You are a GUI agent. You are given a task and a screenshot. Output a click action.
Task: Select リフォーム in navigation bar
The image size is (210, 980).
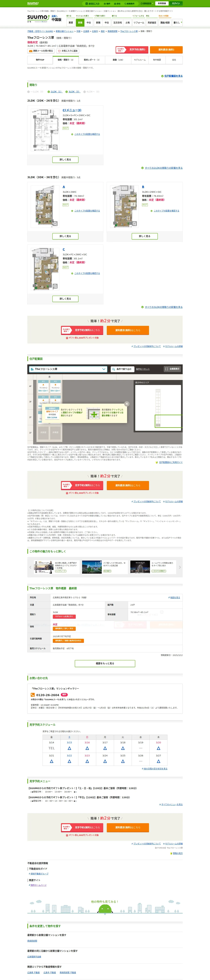coord(139,23)
